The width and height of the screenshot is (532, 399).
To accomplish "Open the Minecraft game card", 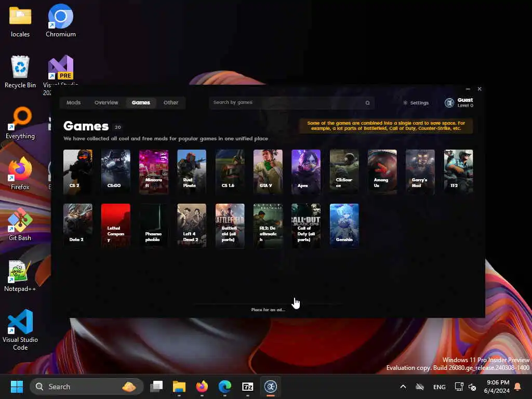I will (154, 171).
